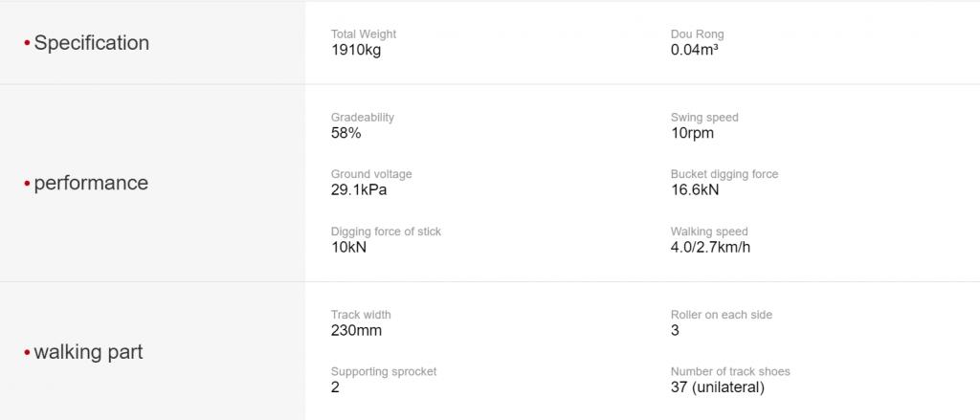
Task: Click the Digging force of stick label
Action: pyautogui.click(x=387, y=232)
